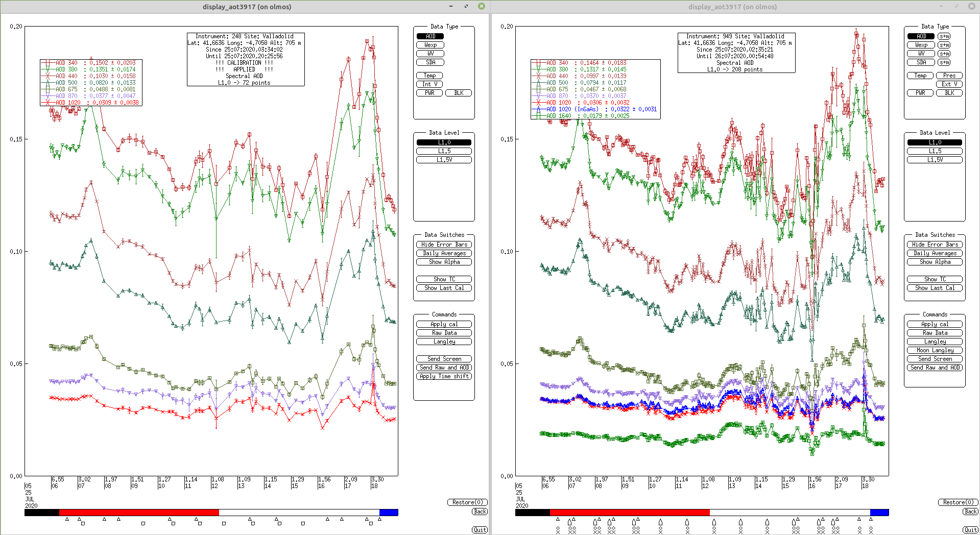
Task: Click Back in left window
Action: 480,512
